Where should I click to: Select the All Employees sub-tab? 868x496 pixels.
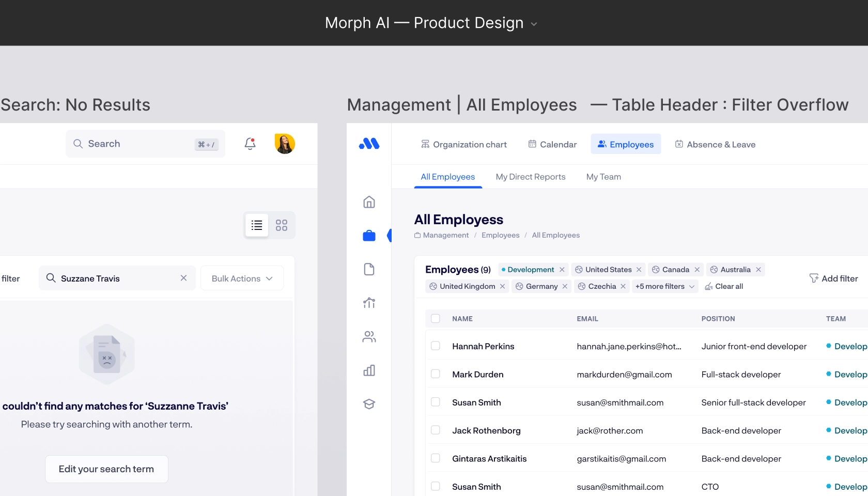pos(448,177)
